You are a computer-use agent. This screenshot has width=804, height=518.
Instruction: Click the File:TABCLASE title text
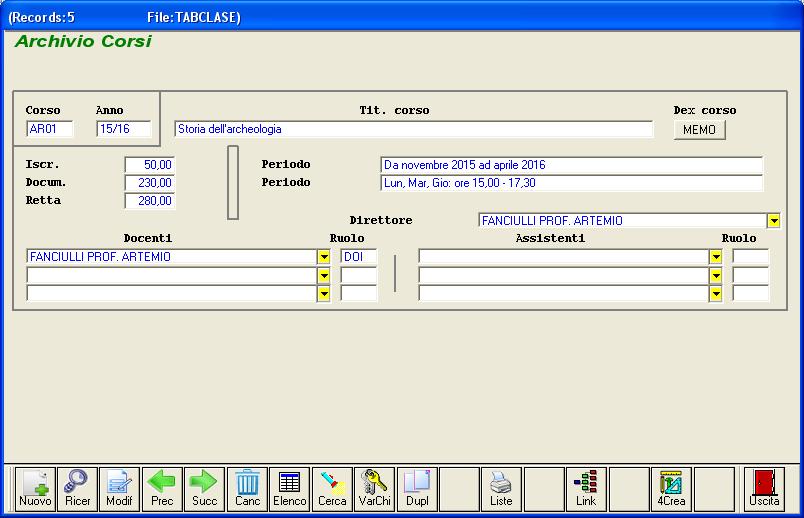point(194,17)
